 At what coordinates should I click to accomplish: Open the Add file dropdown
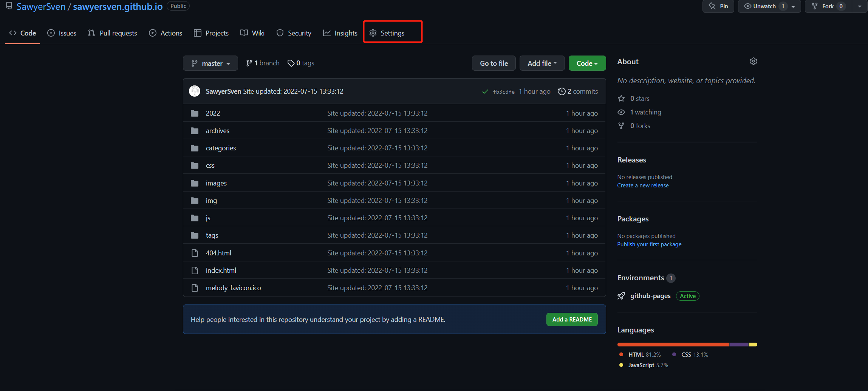click(x=542, y=63)
